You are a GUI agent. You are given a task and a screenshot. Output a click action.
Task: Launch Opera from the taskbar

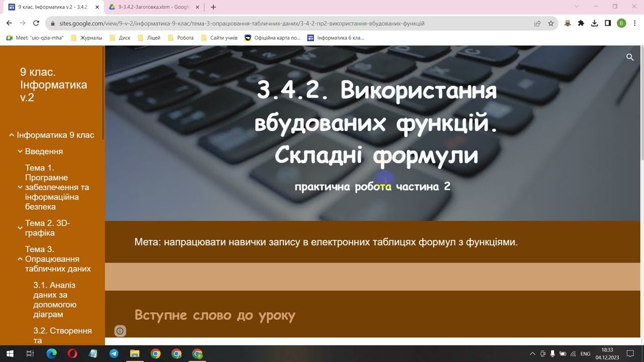coord(72,353)
